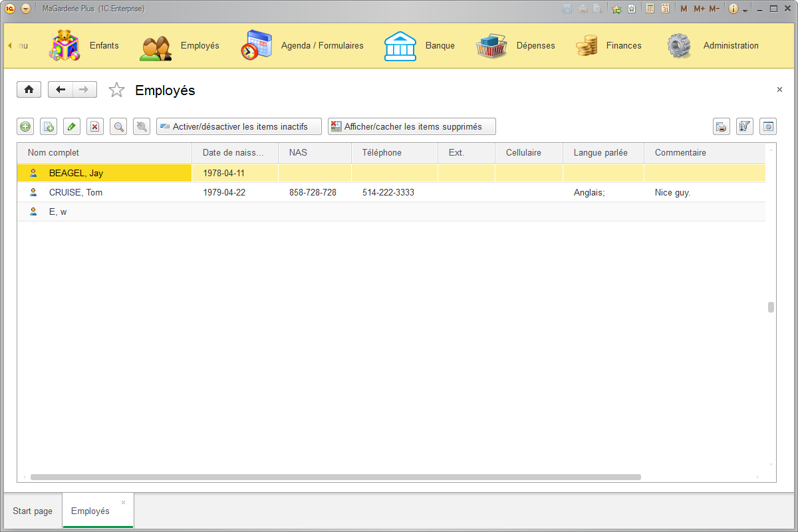
Task: Open the calculator from the title bar
Action: point(650,9)
